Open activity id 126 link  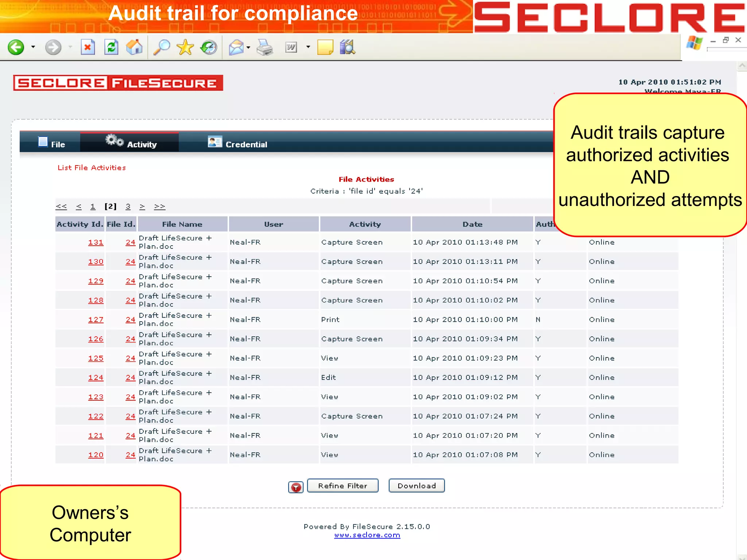tap(96, 339)
